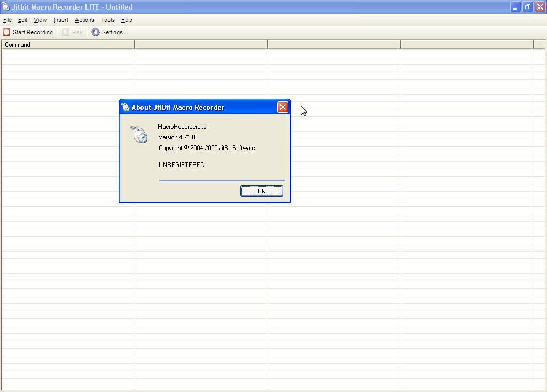
Task: Expand the Insert menu
Action: pos(61,20)
